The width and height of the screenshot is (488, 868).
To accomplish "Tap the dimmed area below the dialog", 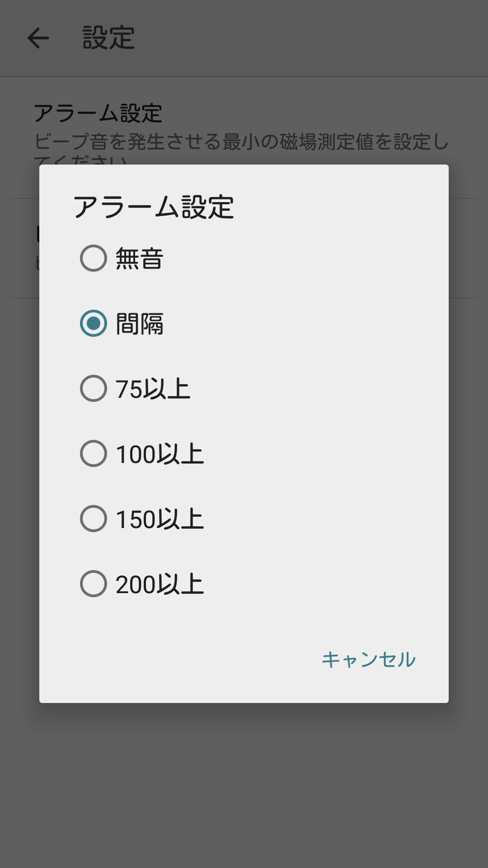I will pos(244,787).
